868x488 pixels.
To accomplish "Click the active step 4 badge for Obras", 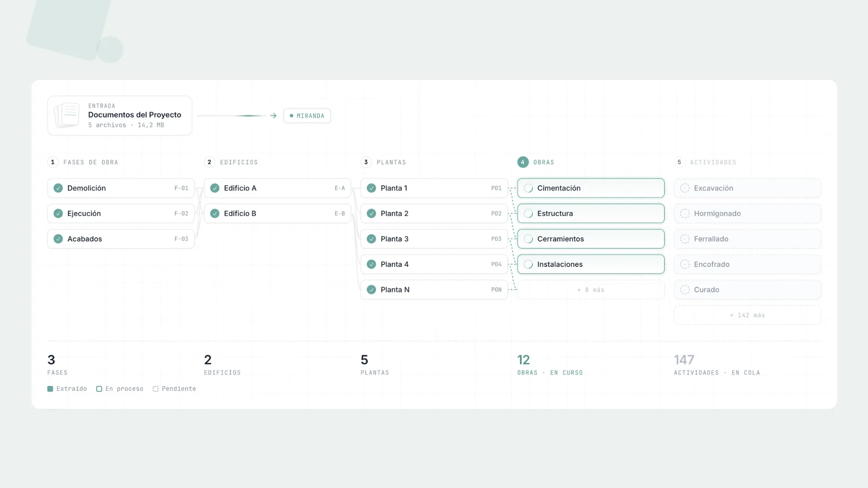I will (523, 162).
